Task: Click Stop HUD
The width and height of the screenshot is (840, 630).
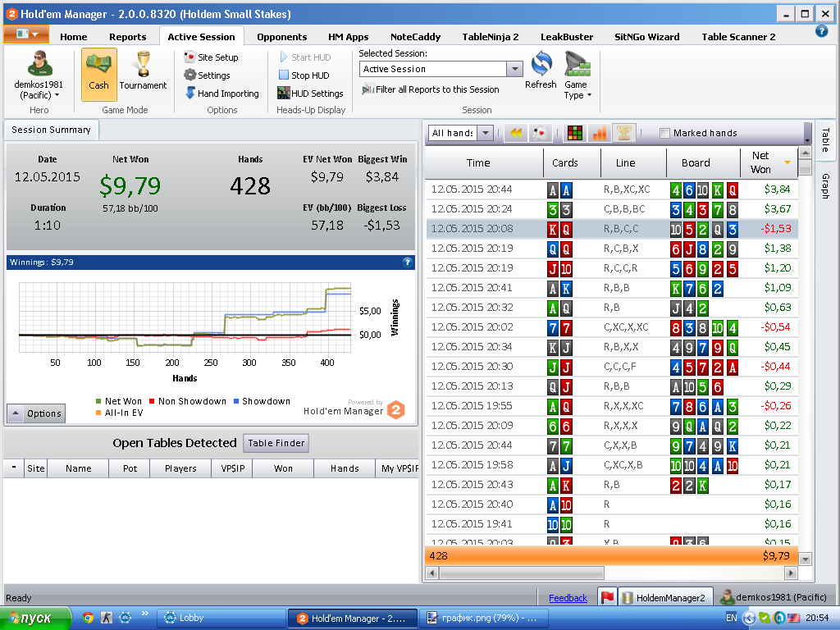Action: 304,75
